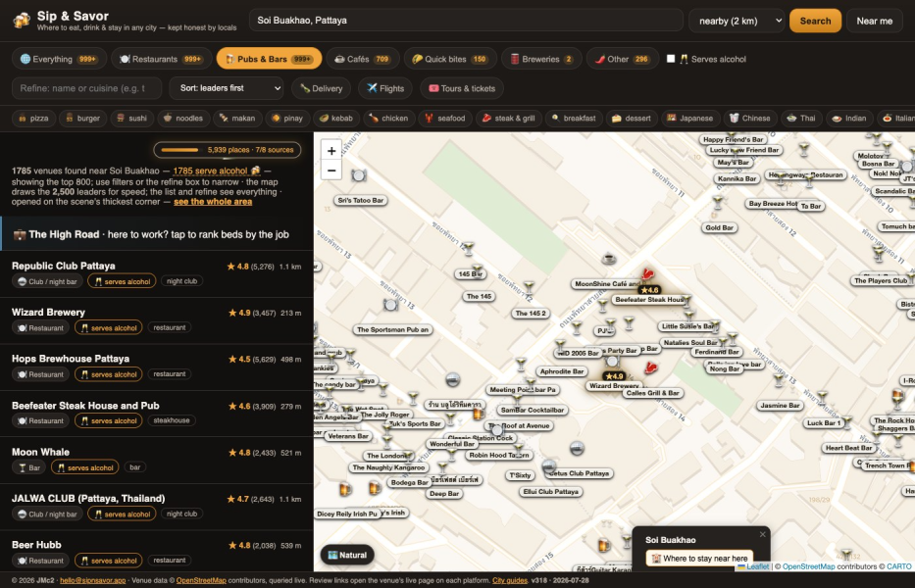Image resolution: width=915 pixels, height=588 pixels.
Task: Open the City guides footer link
Action: pos(510,580)
